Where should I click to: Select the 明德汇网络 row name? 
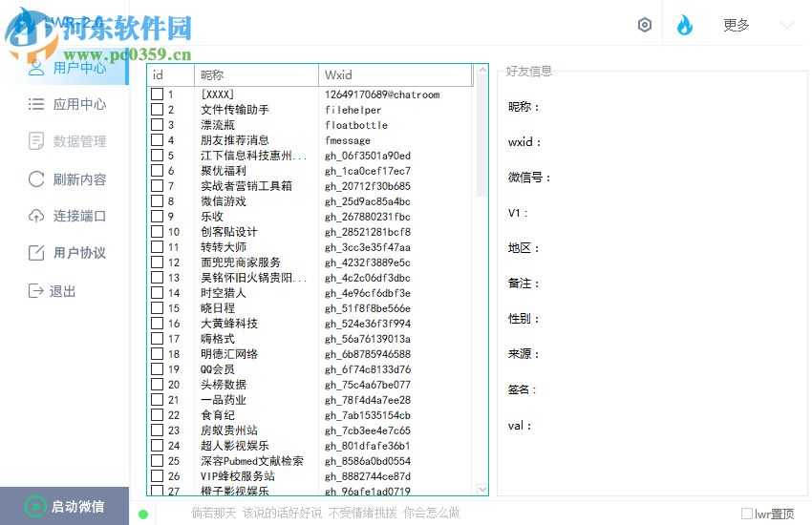229,354
